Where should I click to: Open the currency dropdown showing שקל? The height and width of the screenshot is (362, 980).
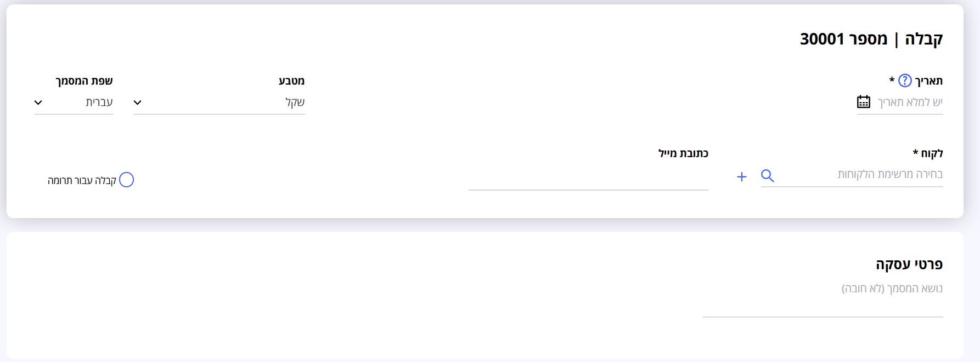(x=219, y=103)
